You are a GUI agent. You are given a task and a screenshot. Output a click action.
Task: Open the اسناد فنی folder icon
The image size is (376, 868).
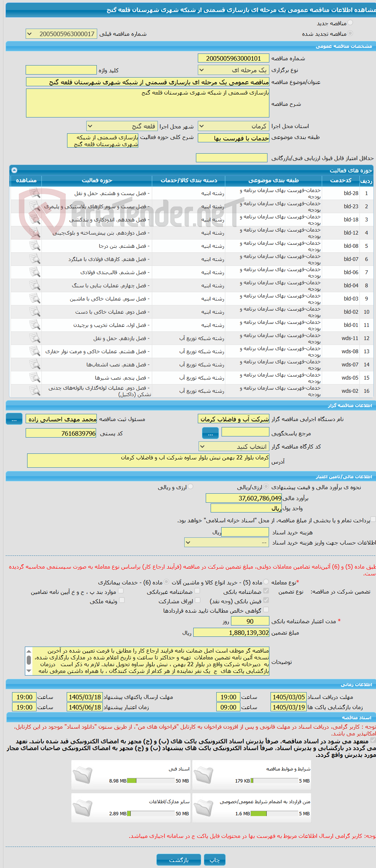tap(83, 775)
